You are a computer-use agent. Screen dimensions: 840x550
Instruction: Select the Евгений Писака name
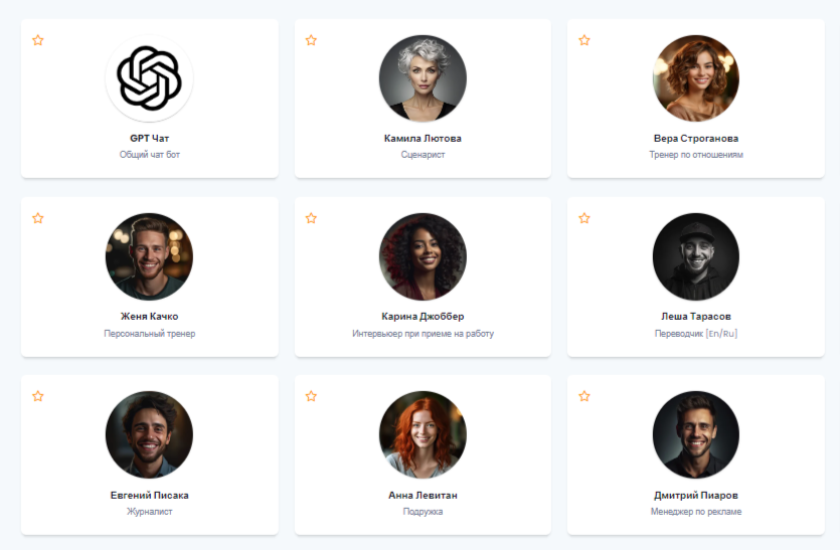[149, 495]
